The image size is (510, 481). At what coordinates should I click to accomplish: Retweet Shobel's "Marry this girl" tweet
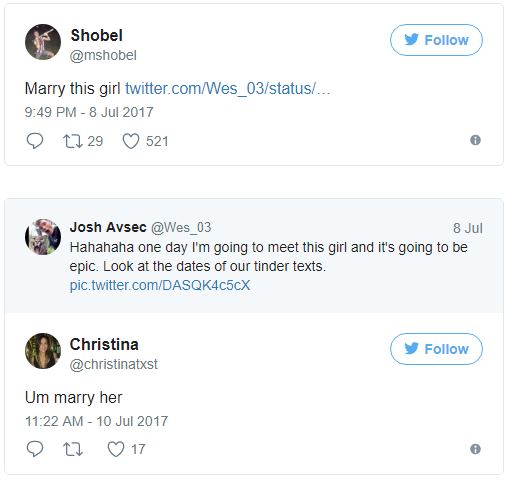(73, 141)
